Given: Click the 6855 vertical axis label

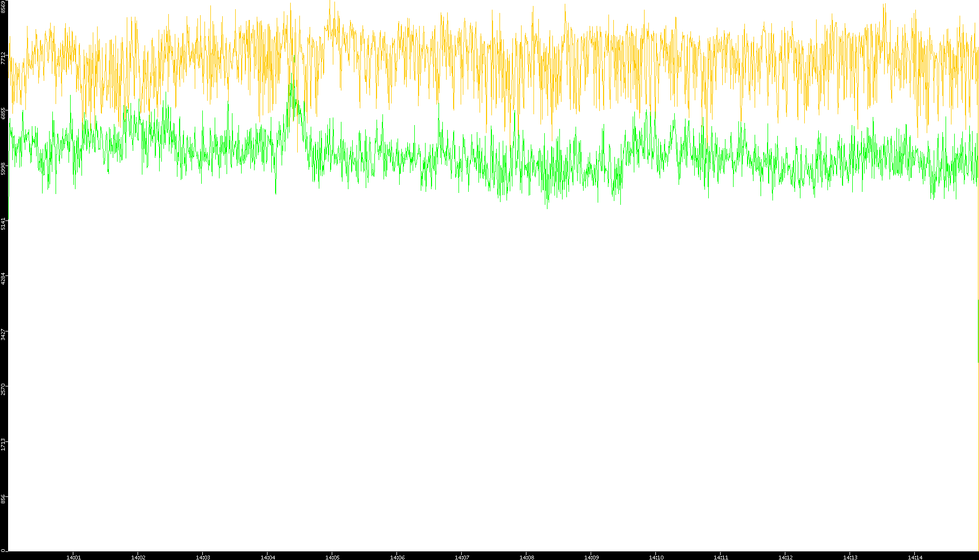Looking at the screenshot, I should (4, 114).
